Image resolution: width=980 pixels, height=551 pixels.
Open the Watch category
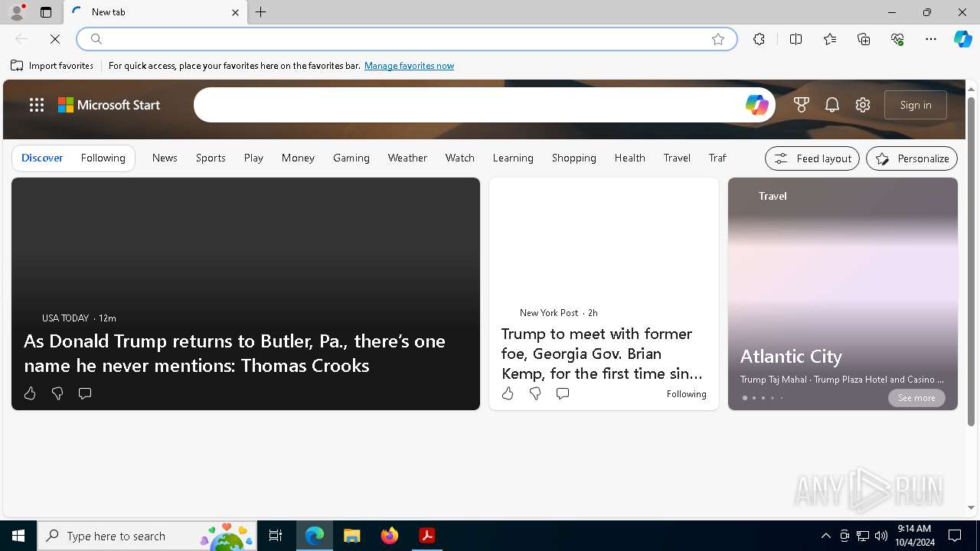[460, 158]
